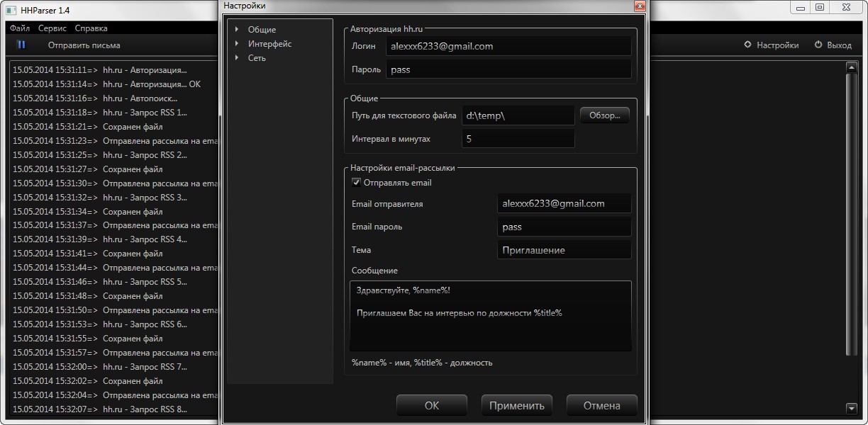
Task: Click the Email пароль field
Action: click(564, 227)
